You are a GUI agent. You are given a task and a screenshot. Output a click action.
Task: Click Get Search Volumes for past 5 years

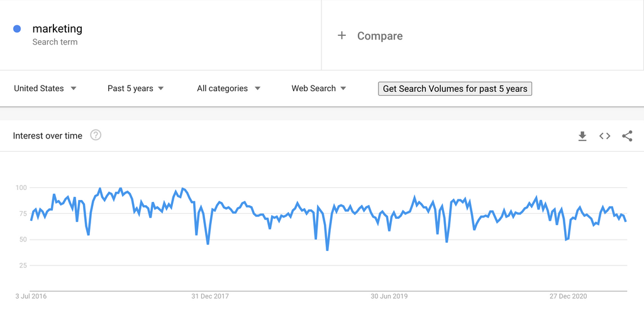pos(455,89)
